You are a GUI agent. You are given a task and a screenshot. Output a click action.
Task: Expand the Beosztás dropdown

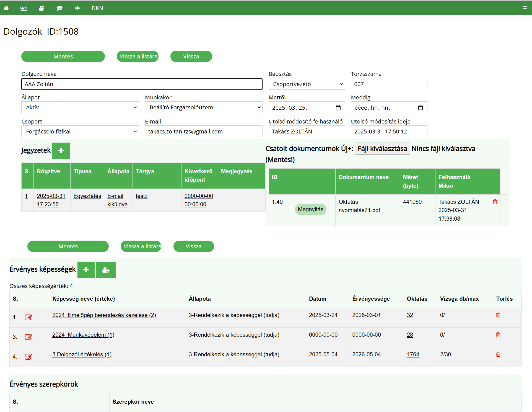pyautogui.click(x=307, y=84)
